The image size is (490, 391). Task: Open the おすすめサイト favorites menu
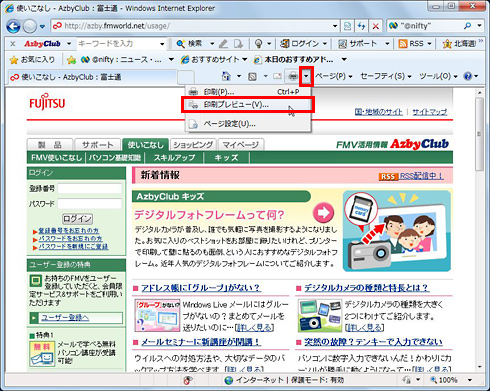(x=213, y=60)
